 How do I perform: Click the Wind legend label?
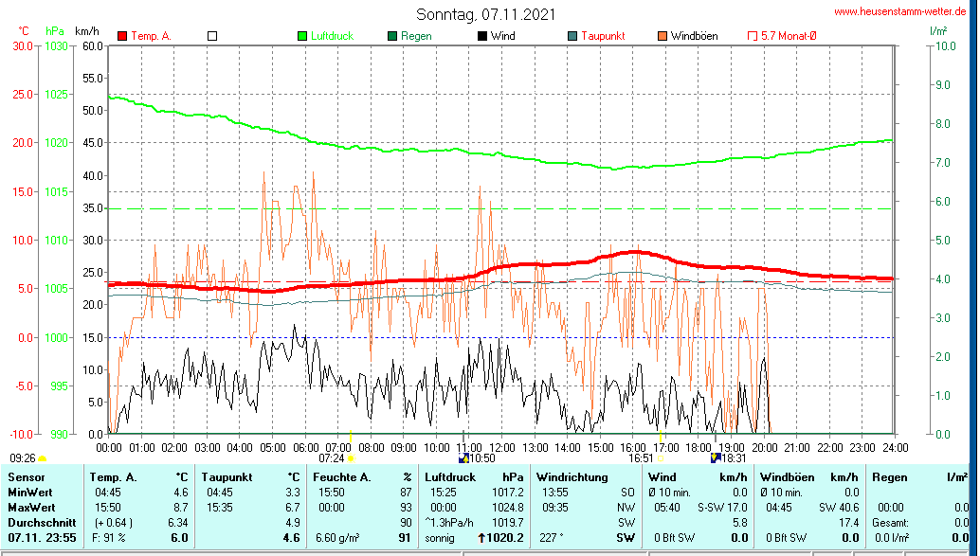tap(503, 36)
